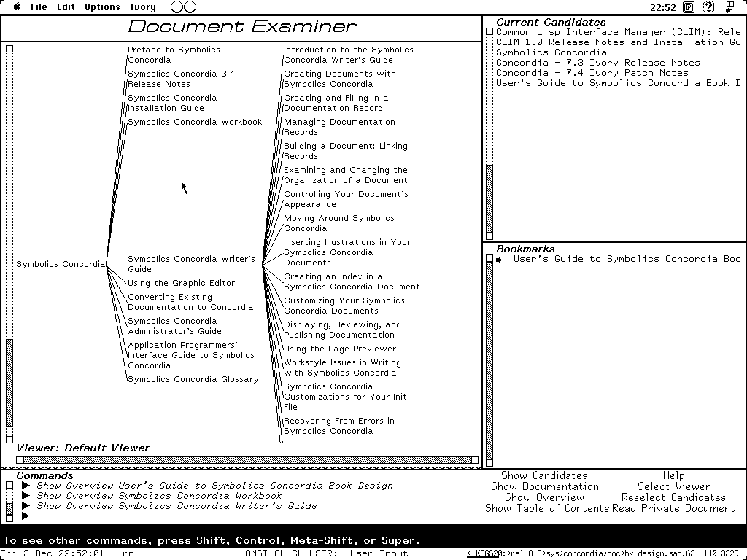This screenshot has width=747, height=560.
Task: Click the arrow marker beside the bookmark entry
Action: pyautogui.click(x=499, y=260)
